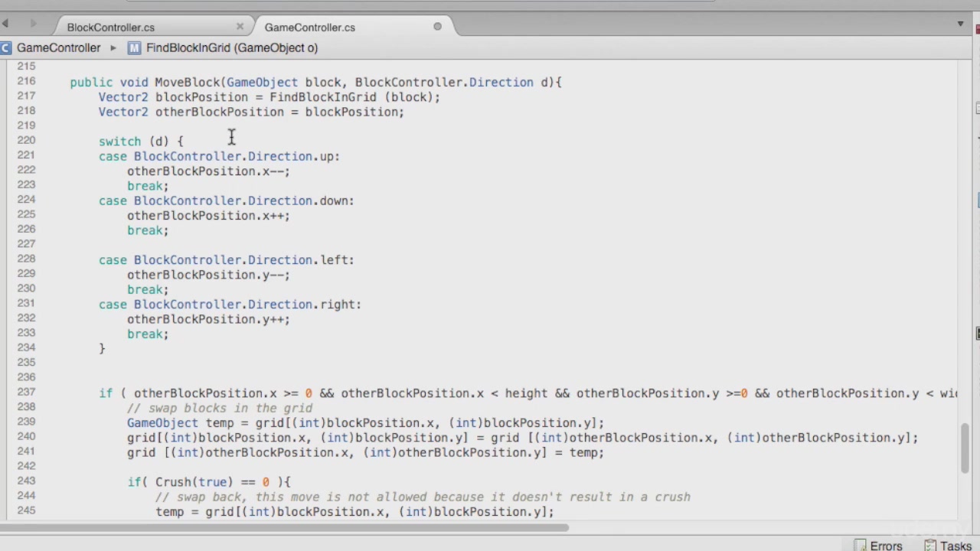980x551 pixels.
Task: Click the horizontal scrollbar thumb
Action: (x=285, y=527)
